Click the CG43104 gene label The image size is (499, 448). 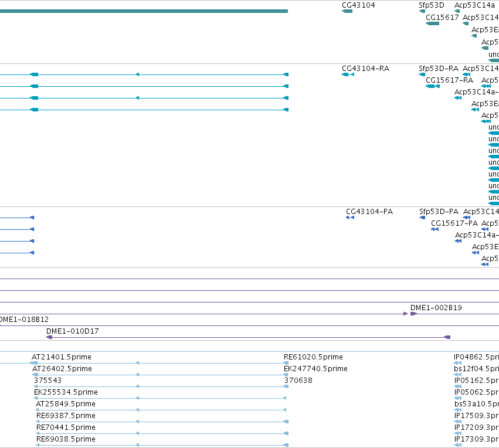(358, 5)
